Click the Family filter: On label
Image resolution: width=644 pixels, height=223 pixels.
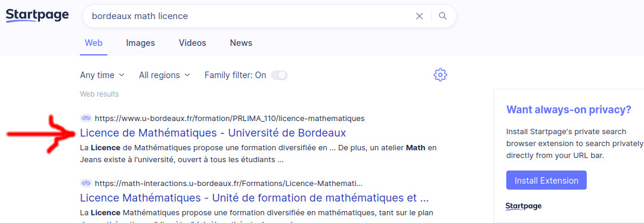click(236, 75)
